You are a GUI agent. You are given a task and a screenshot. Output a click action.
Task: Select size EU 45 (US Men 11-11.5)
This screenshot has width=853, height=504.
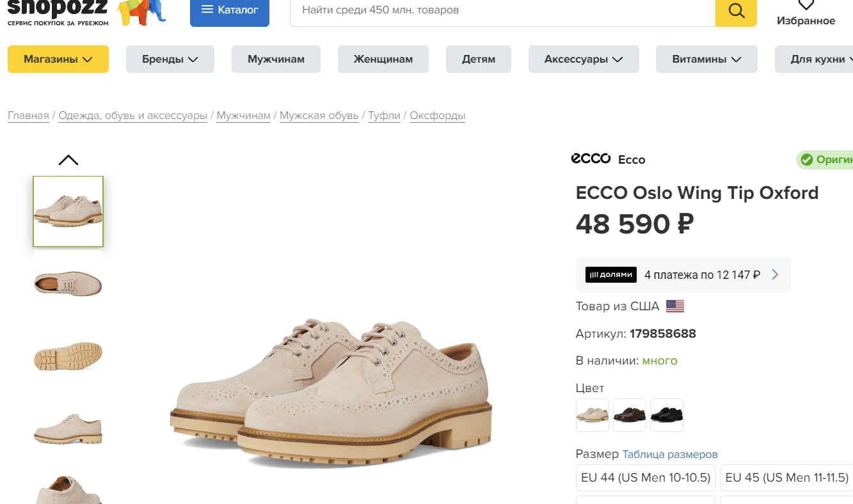pos(786,478)
